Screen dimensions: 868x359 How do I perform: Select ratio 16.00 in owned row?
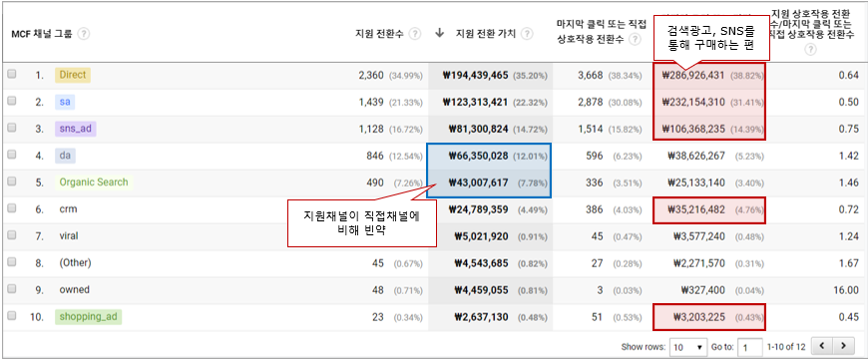847,289
